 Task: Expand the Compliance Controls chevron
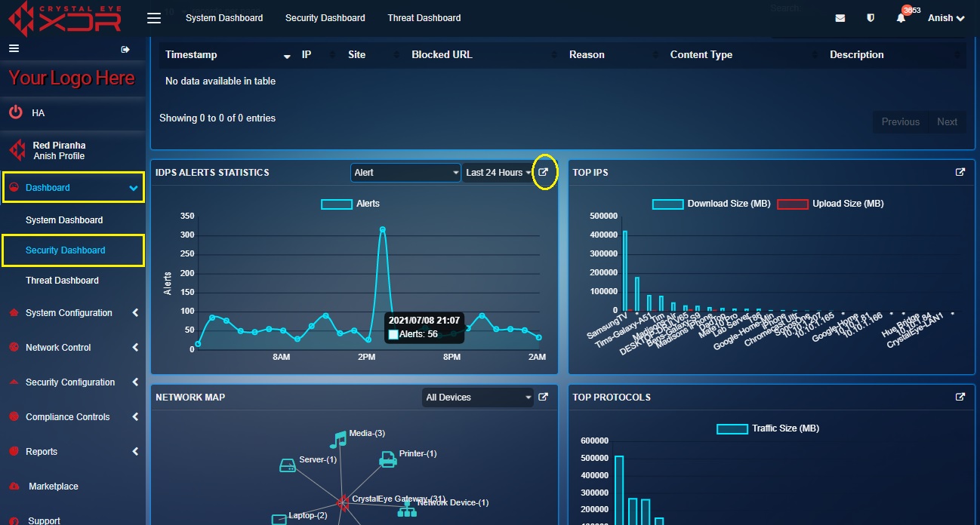[135, 417]
